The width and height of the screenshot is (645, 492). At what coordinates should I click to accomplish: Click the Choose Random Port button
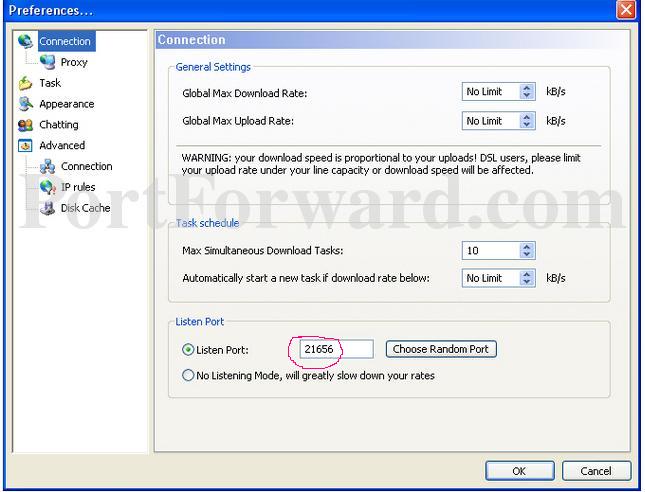click(441, 349)
